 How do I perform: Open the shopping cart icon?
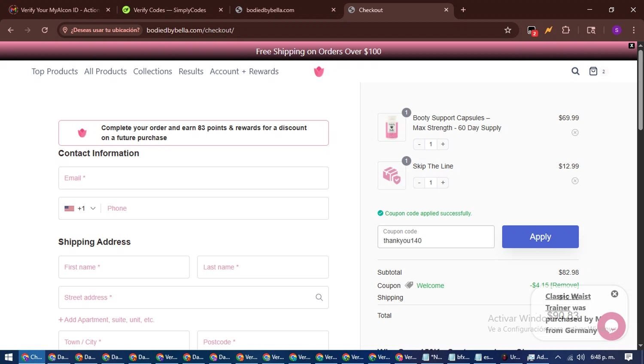point(593,71)
